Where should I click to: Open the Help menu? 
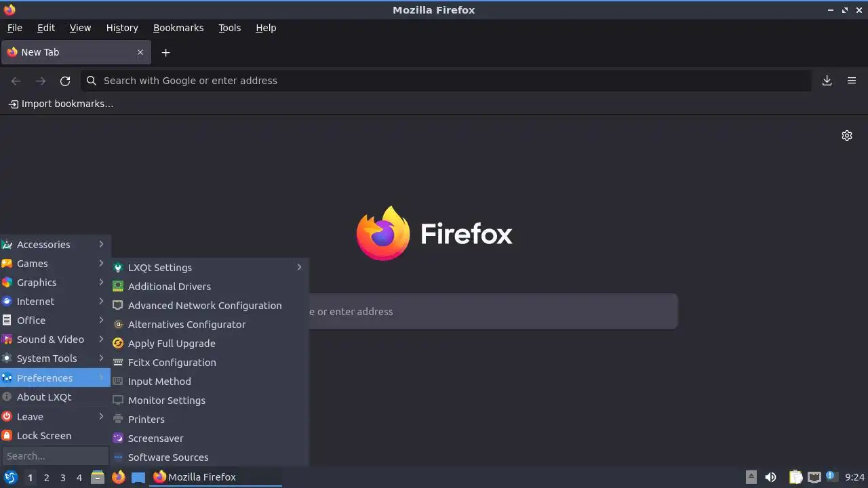click(x=266, y=28)
